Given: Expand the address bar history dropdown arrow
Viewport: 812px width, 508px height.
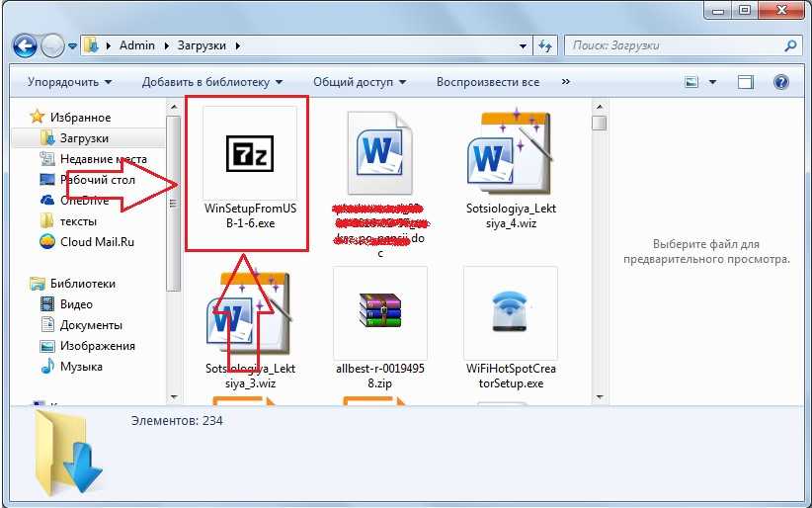Looking at the screenshot, I should click(x=523, y=46).
